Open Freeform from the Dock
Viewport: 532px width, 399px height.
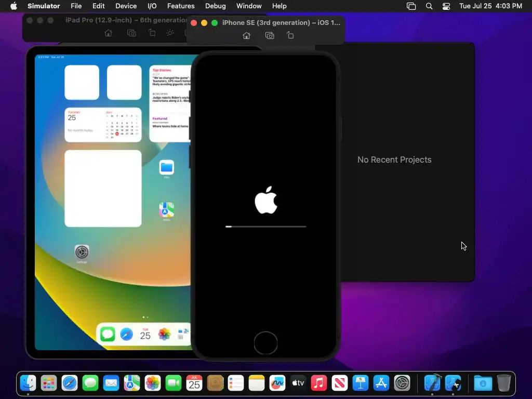pos(277,383)
